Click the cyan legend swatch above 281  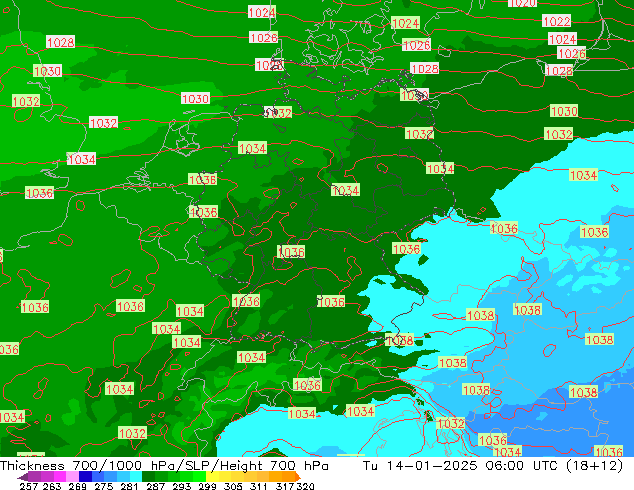[x=136, y=476]
